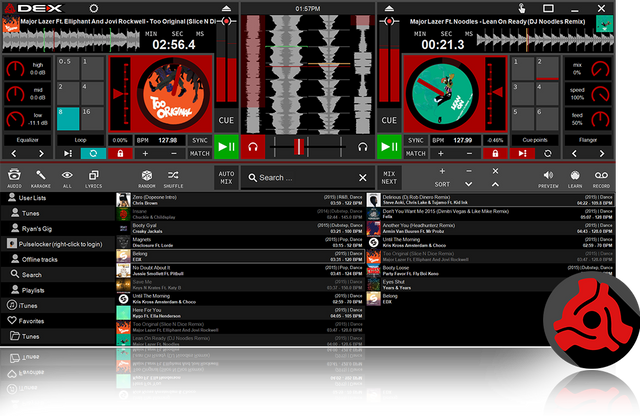Open the Learn MIDI mapping icon
The height and width of the screenshot is (416, 640).
[575, 176]
